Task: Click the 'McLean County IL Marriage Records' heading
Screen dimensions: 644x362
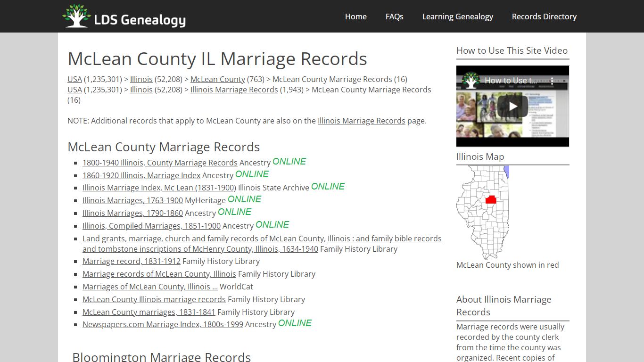Action: (x=217, y=59)
